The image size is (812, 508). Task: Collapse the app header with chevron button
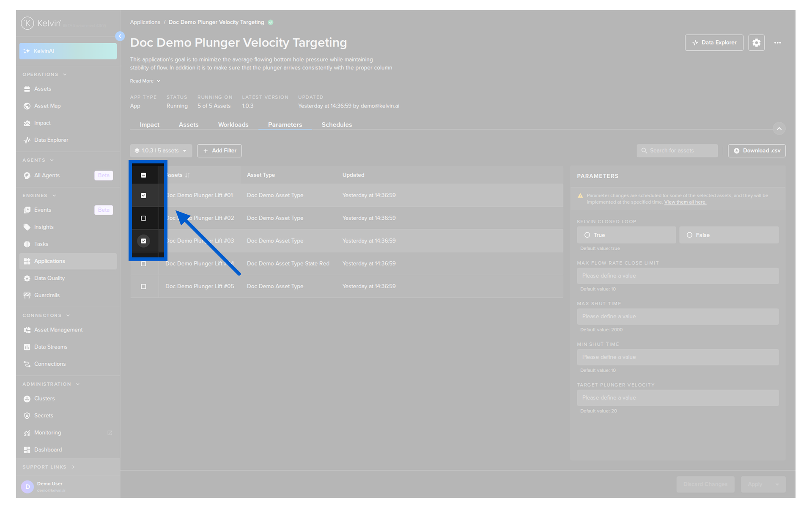[x=779, y=129]
